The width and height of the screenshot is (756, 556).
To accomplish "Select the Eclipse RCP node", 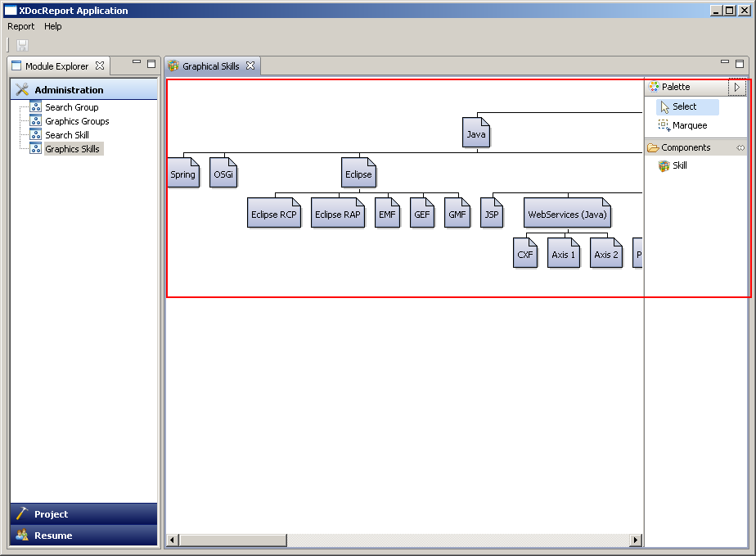I will click(274, 212).
